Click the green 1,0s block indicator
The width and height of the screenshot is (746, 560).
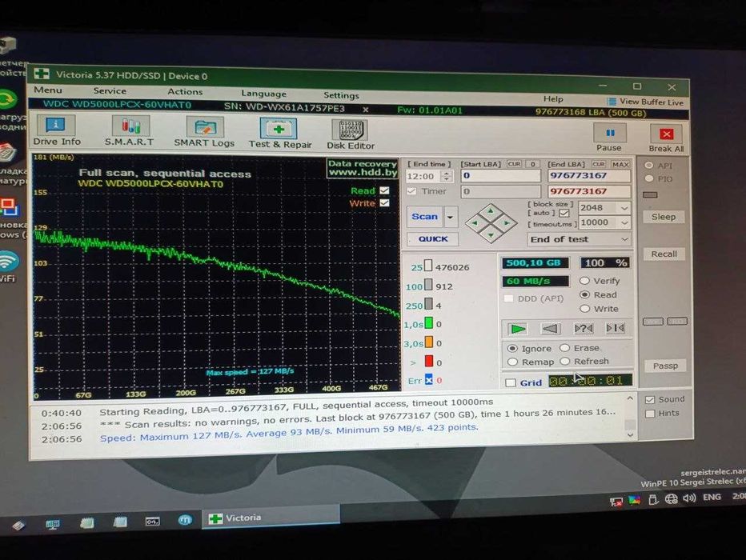pyautogui.click(x=429, y=324)
